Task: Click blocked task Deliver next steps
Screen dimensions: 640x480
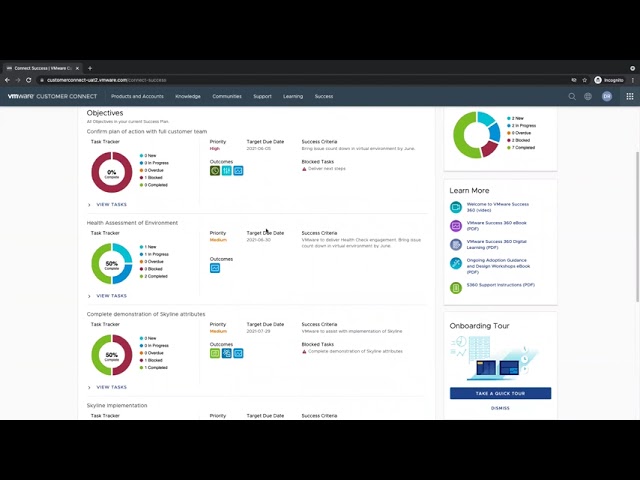Action: [x=327, y=169]
